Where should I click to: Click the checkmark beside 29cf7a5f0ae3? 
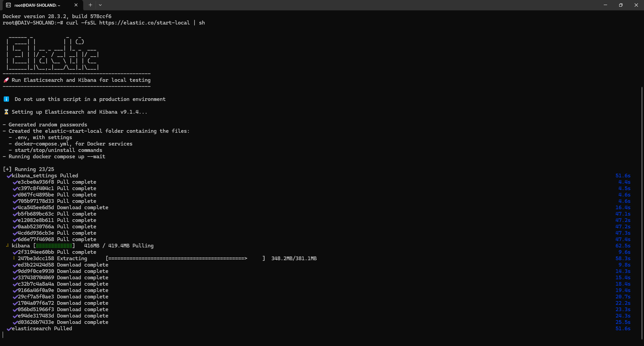pyautogui.click(x=15, y=297)
